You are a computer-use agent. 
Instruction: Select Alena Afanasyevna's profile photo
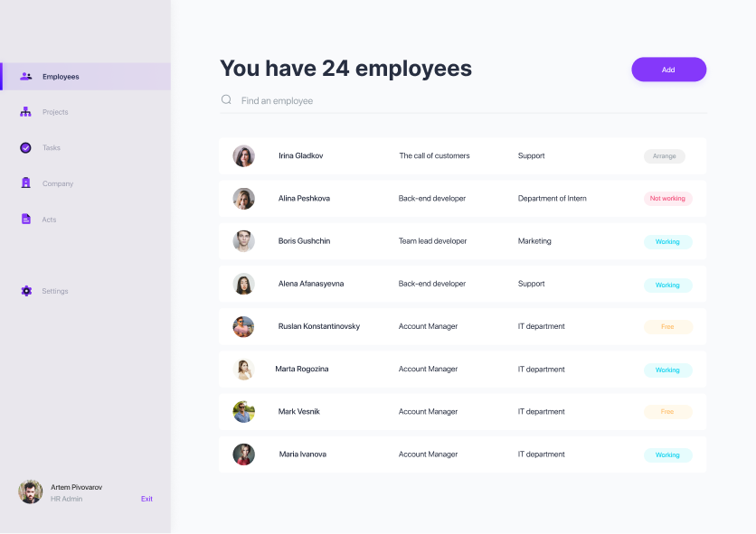[243, 284]
